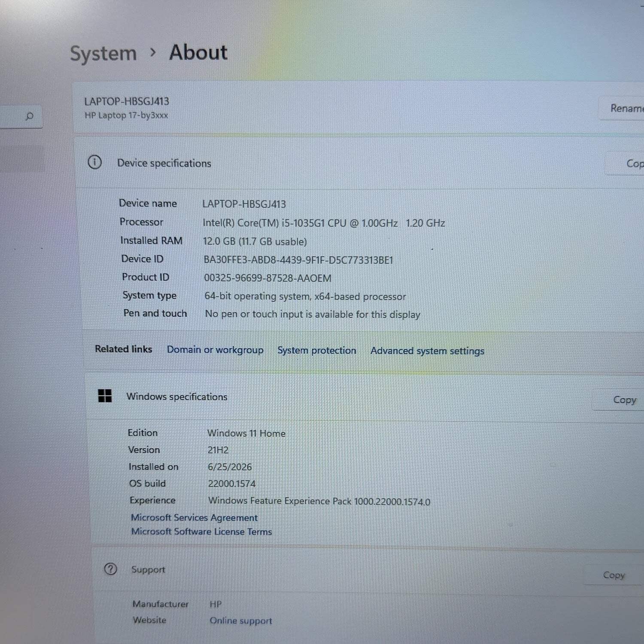Click the Rename this PC button
Viewport: 644px width, 644px height.
(x=622, y=108)
